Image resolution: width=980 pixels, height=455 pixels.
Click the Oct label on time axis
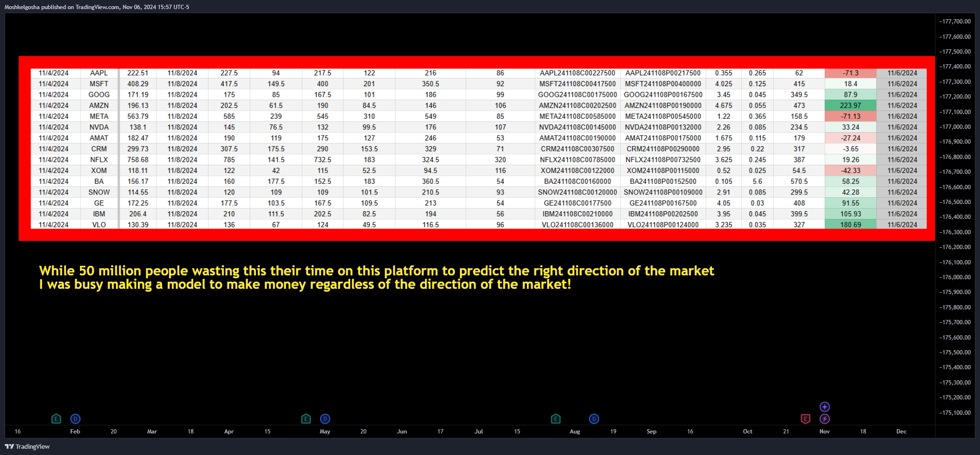[747, 432]
